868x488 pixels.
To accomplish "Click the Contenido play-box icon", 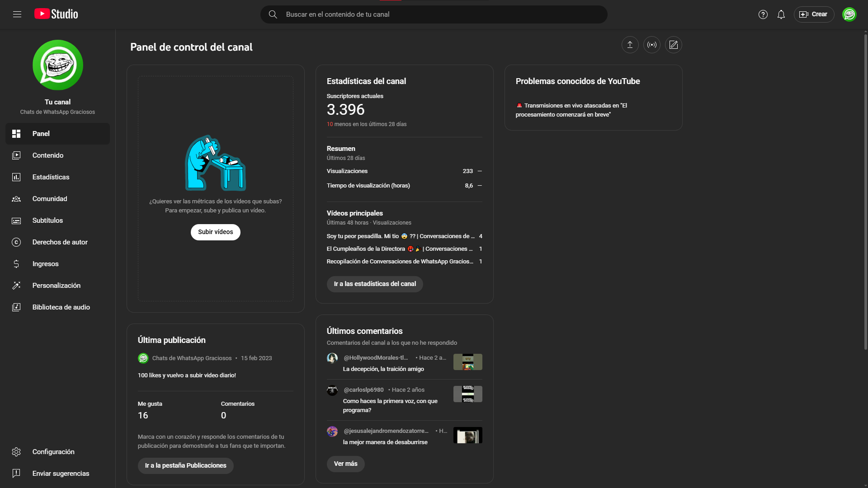I will pyautogui.click(x=16, y=155).
